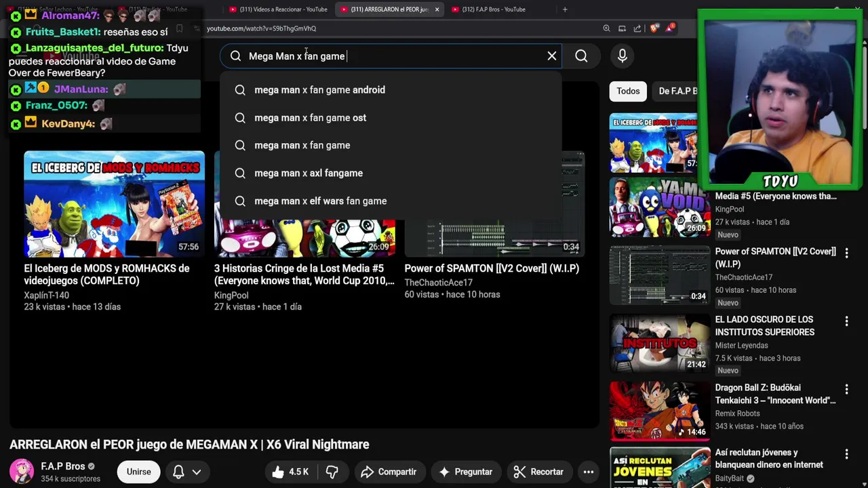This screenshot has width=868, height=488.
Task: Click the Unirse join button
Action: tap(138, 472)
